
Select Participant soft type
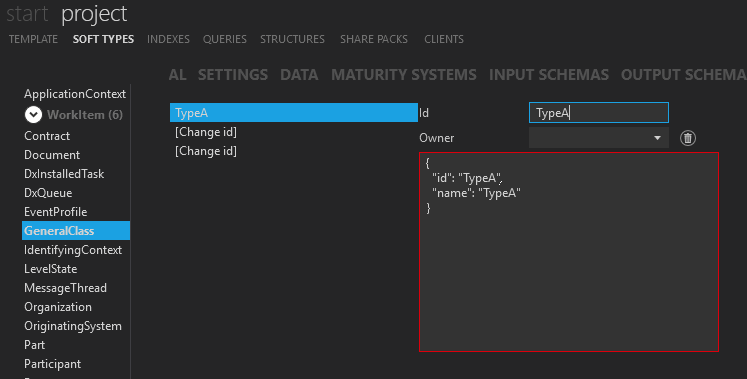tap(52, 364)
